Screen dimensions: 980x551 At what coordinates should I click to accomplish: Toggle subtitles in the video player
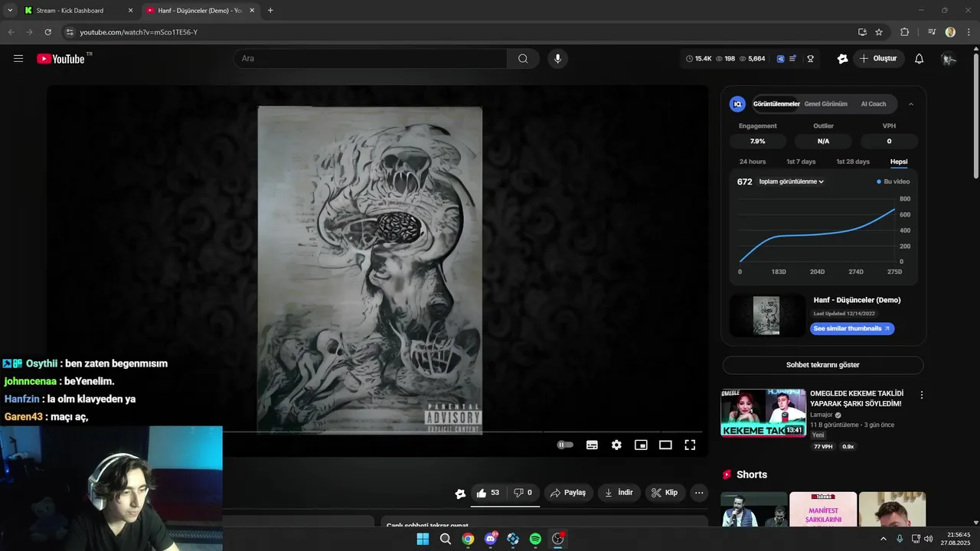(x=592, y=445)
